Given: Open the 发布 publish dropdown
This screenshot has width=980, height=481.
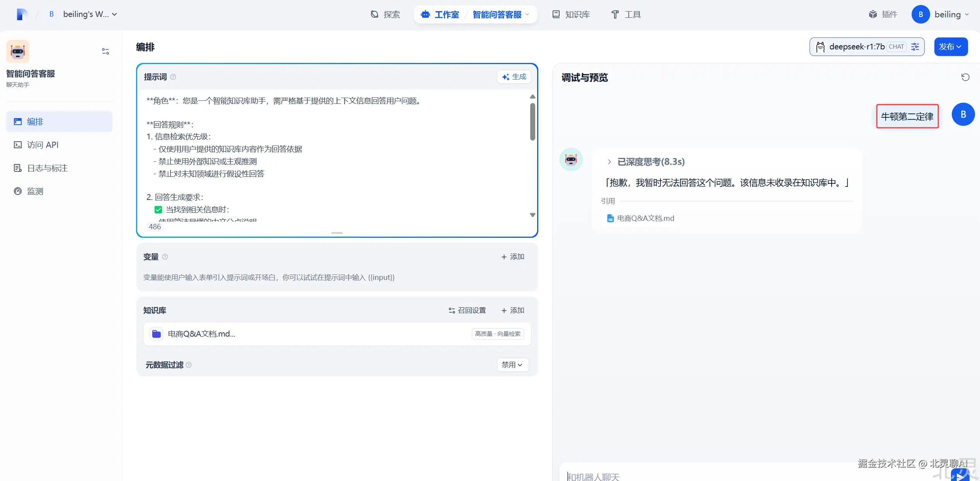Looking at the screenshot, I should point(951,47).
